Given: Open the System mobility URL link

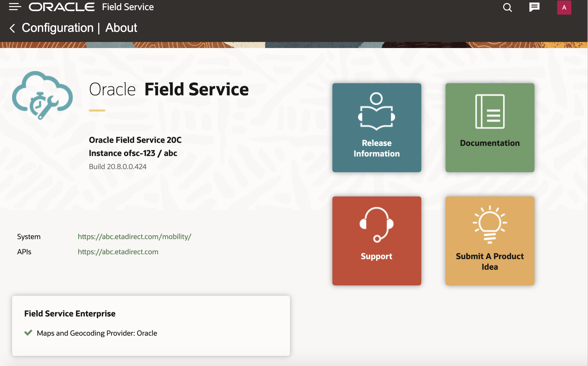Looking at the screenshot, I should pos(134,237).
